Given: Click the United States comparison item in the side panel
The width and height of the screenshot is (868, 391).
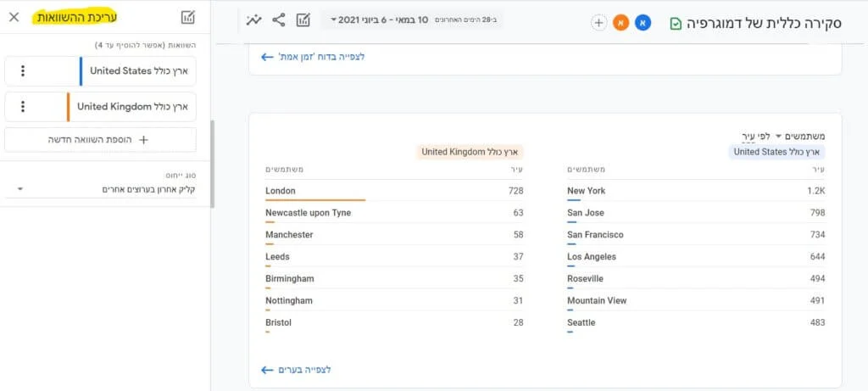Looking at the screenshot, I should tap(119, 71).
